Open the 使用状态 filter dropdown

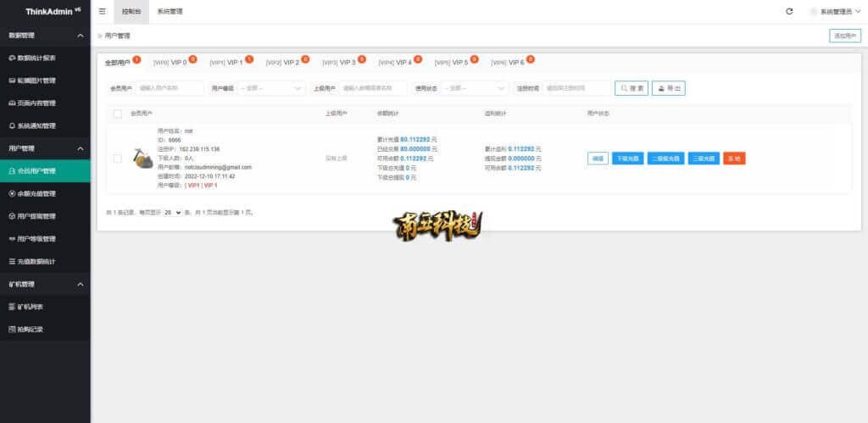point(474,88)
